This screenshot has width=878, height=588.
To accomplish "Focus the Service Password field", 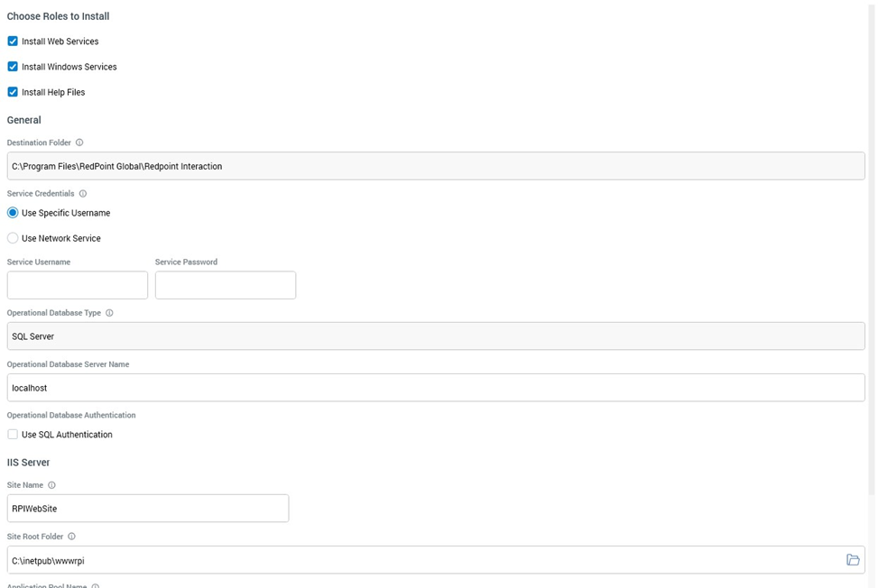I will point(226,285).
